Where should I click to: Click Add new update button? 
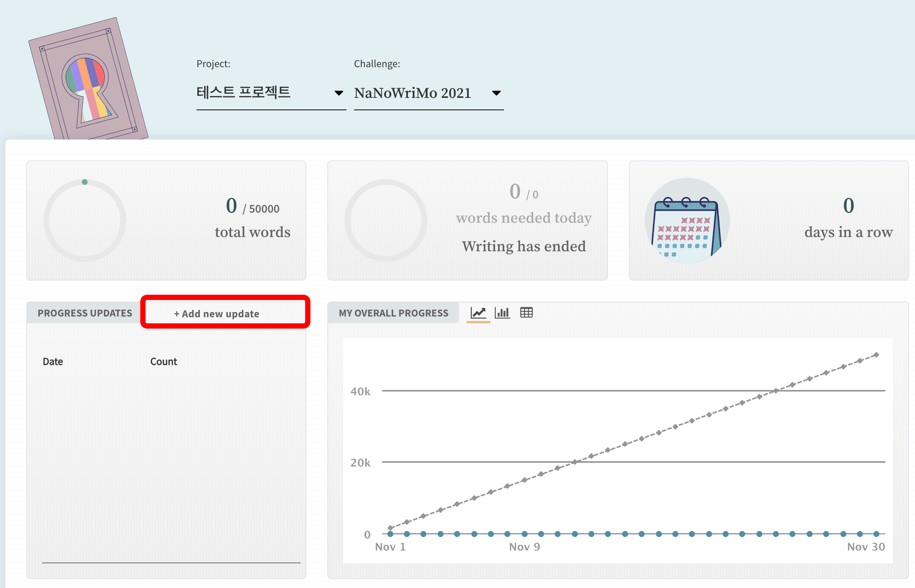216,314
